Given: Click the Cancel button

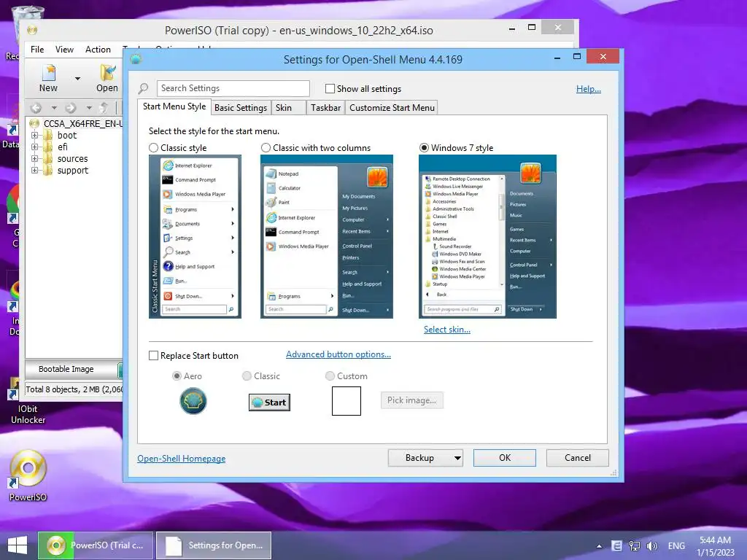Looking at the screenshot, I should click(578, 458).
